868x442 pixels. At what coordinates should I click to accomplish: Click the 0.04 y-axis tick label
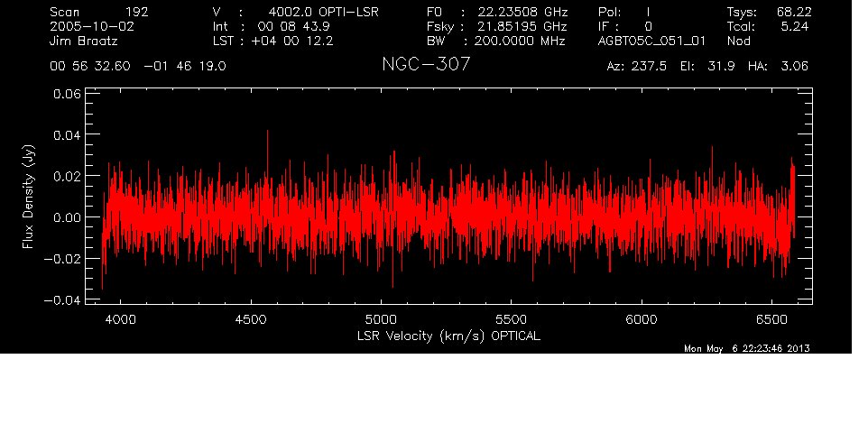[x=67, y=135]
